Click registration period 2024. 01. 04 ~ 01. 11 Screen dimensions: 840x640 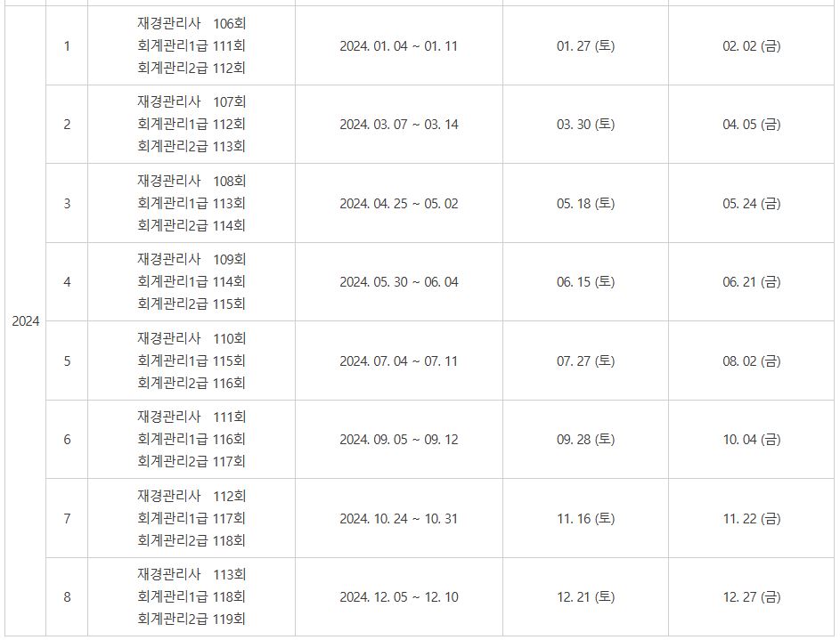(x=398, y=46)
